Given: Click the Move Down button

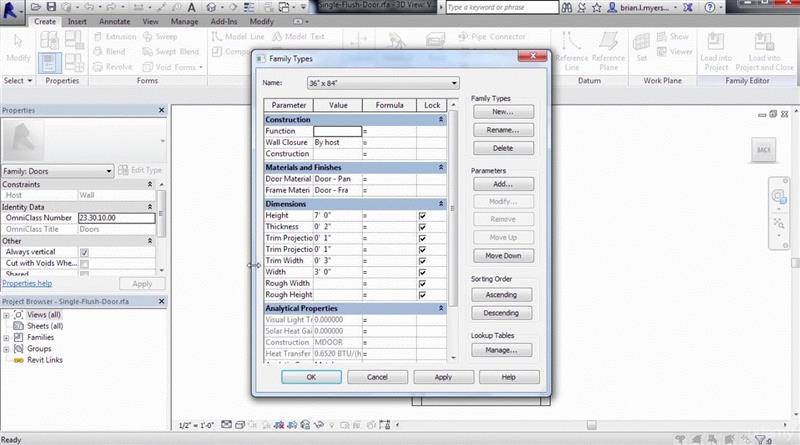Looking at the screenshot, I should click(x=503, y=256).
